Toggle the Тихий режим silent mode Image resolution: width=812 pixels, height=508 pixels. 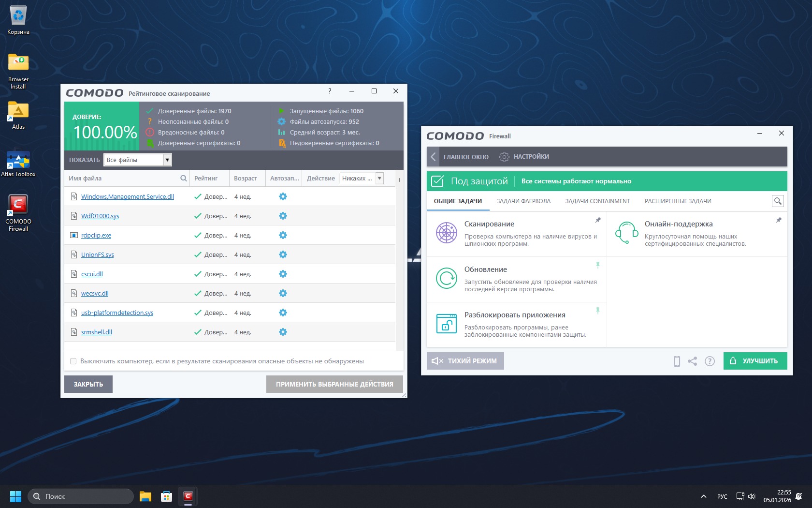point(465,361)
